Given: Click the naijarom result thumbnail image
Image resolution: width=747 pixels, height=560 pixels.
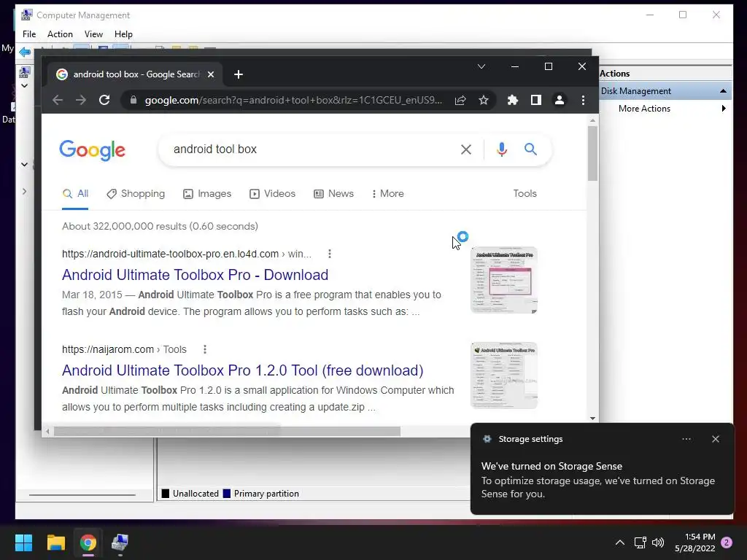Looking at the screenshot, I should pos(504,376).
